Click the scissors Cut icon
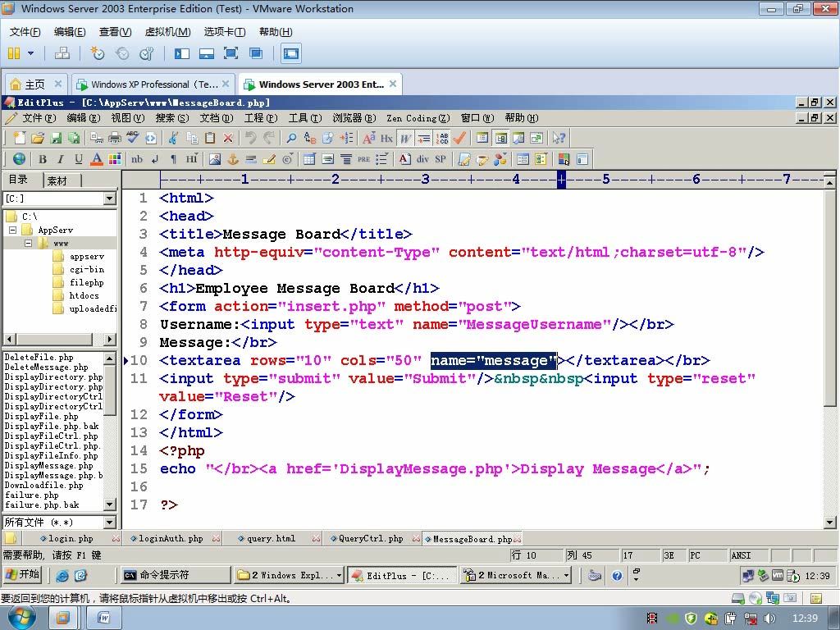The height and width of the screenshot is (630, 840). (x=173, y=139)
